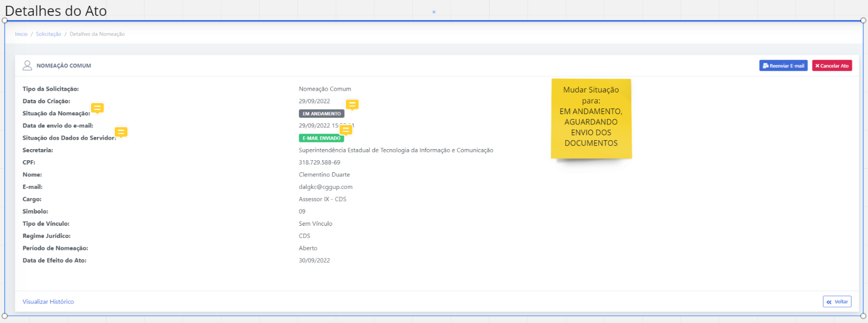Image resolution: width=868 pixels, height=323 pixels.
Task: Open comment icon above EM ANDAMENTO badge
Action: click(352, 105)
